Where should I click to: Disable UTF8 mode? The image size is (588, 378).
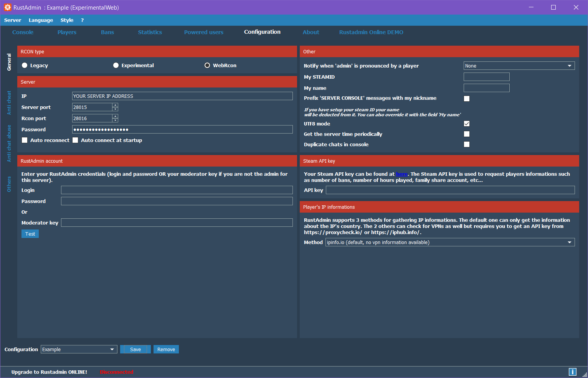[467, 124]
